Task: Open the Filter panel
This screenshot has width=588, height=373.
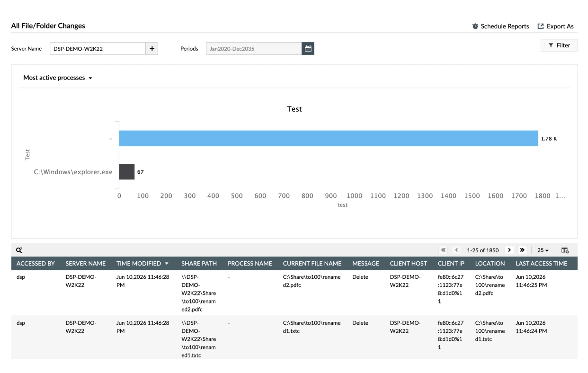Action: coord(559,45)
